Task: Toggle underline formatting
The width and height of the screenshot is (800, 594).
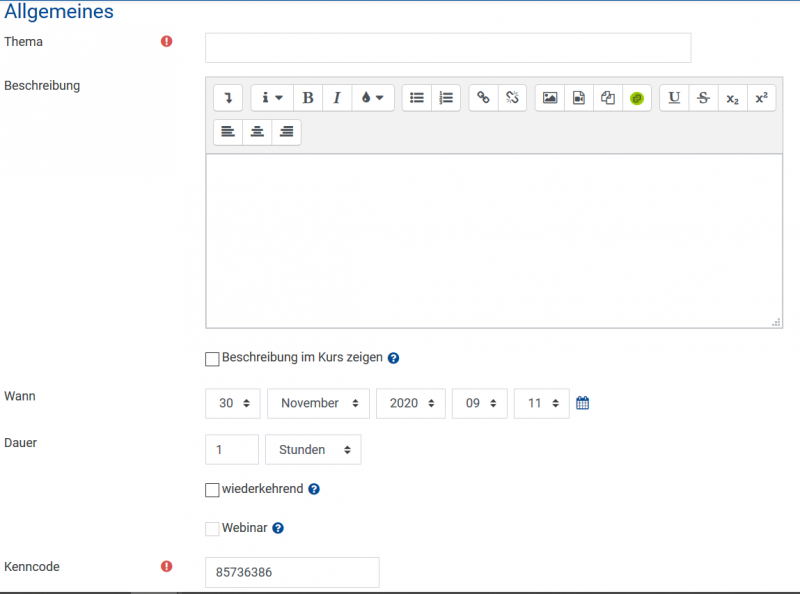Action: pos(674,98)
